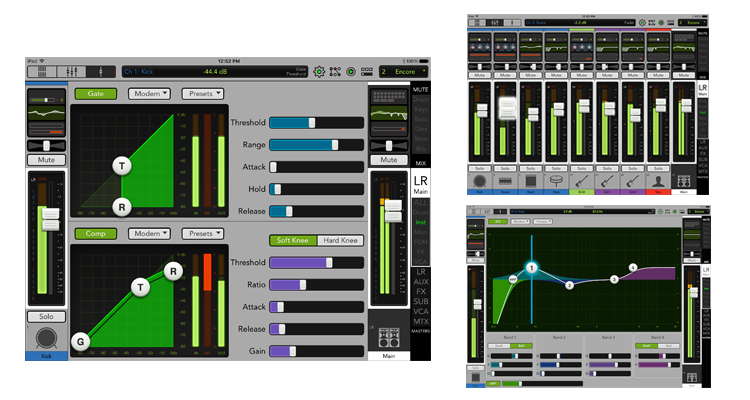Click the Kick drum channel icon
Screen dimensions: 750x400
pos(47,340)
